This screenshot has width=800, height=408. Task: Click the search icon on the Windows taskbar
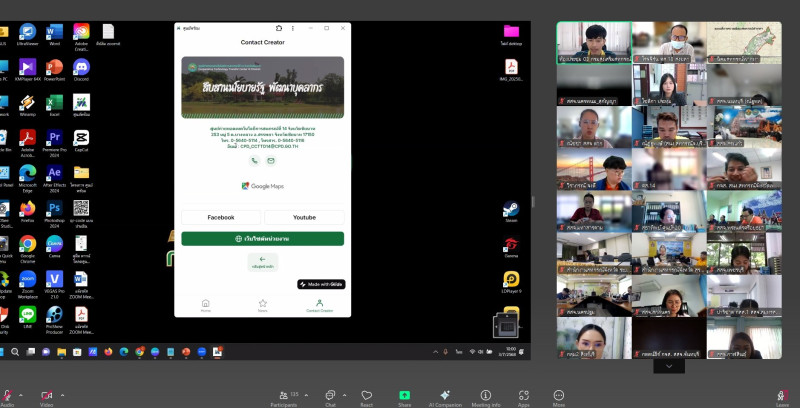click(x=15, y=351)
